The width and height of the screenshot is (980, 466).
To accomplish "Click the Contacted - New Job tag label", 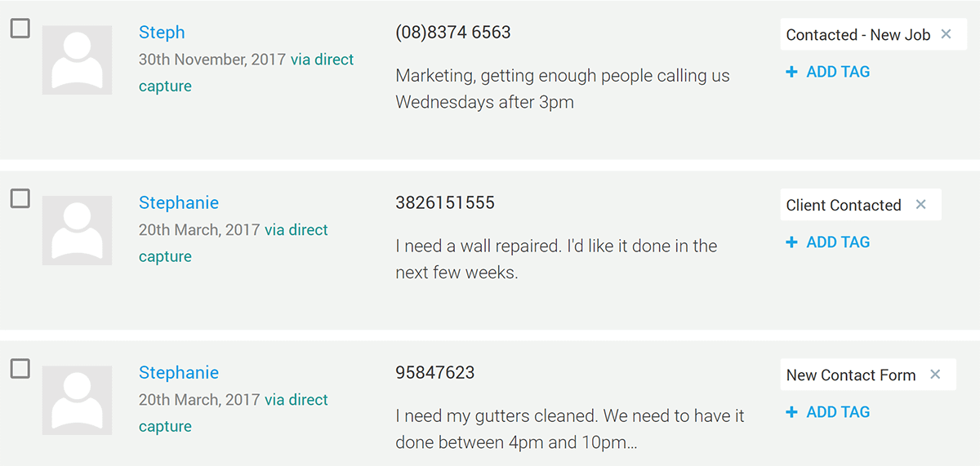I will [x=857, y=35].
